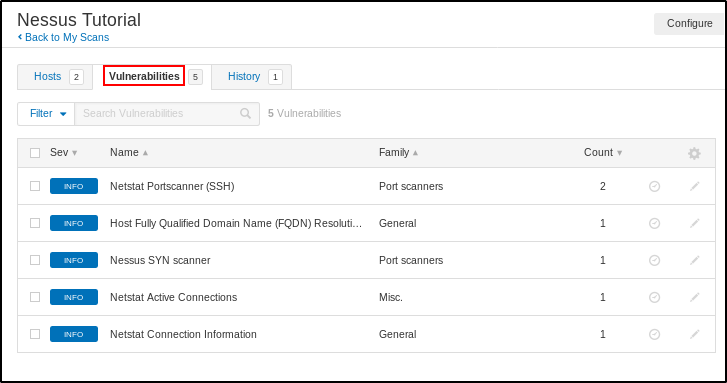The height and width of the screenshot is (383, 727).
Task: Click the checkmark icon for Netstat Active Connections
Action: pyautogui.click(x=654, y=297)
